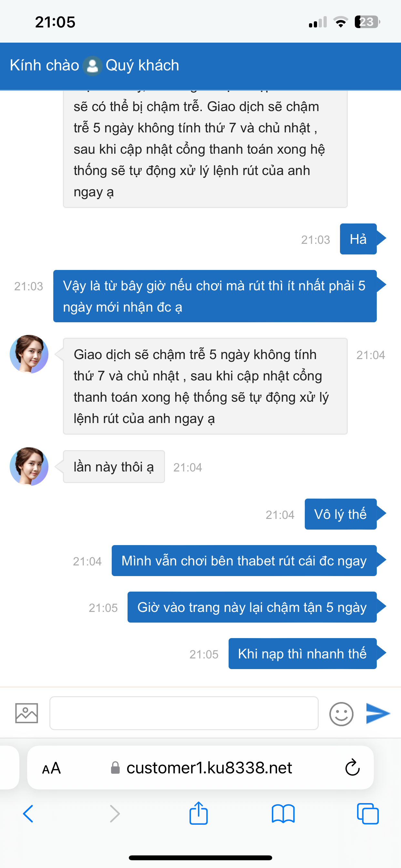Tap the image attachment icon
The width and height of the screenshot is (401, 868).
click(x=26, y=713)
